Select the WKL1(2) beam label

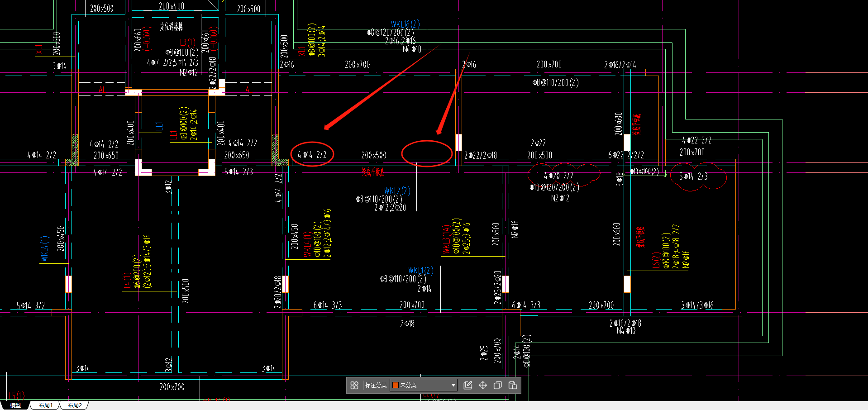(421, 271)
